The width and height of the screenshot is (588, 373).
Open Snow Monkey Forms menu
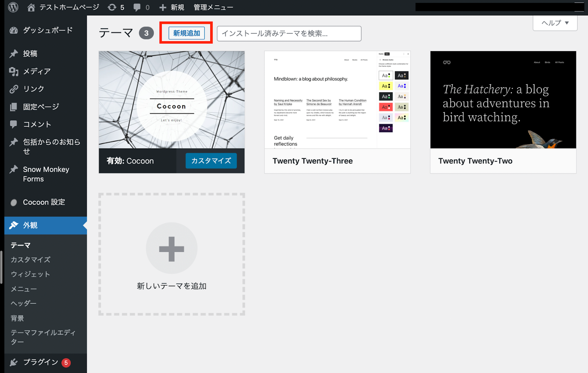point(46,174)
